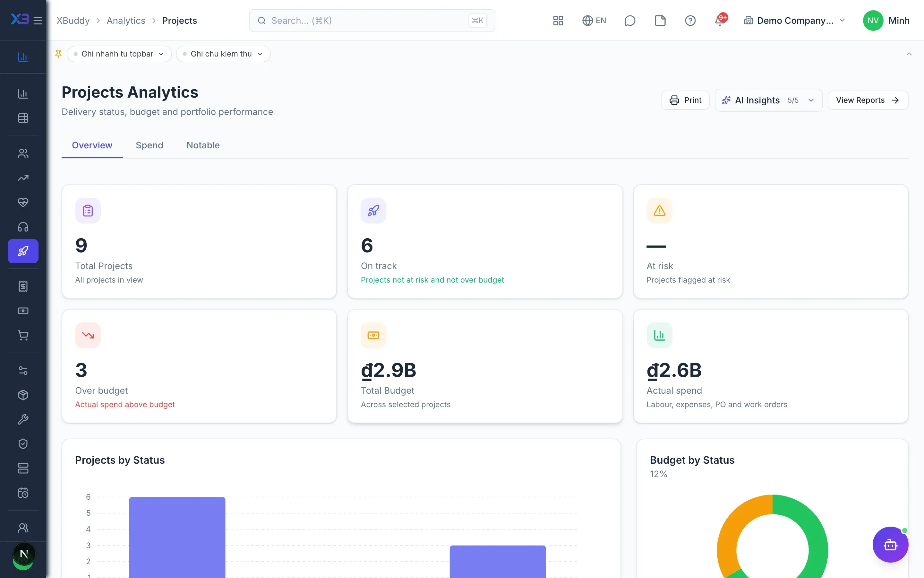Open the help question mark icon
This screenshot has width=924, height=578.
tap(690, 21)
